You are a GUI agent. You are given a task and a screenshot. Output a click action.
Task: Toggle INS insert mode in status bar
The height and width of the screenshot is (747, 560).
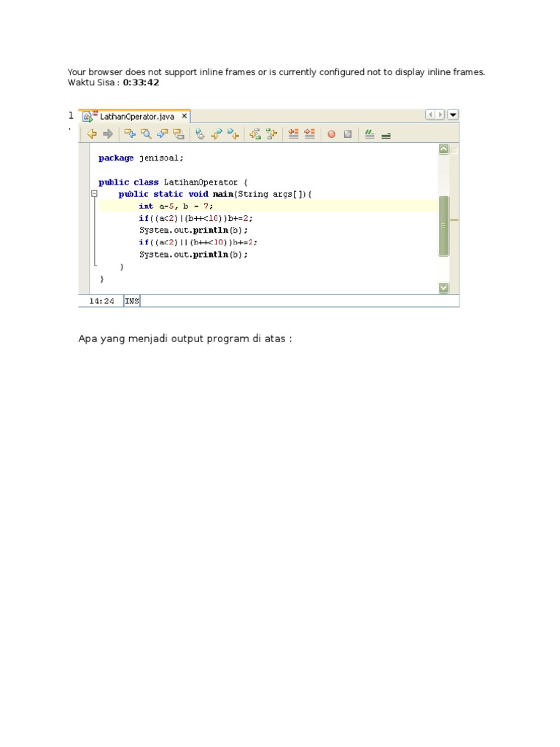point(132,301)
